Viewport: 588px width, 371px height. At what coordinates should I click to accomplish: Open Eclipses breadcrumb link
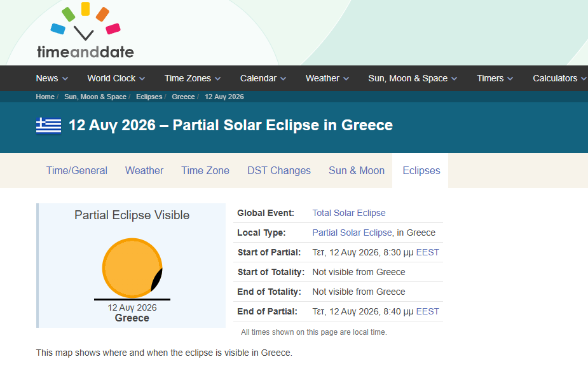pos(149,97)
